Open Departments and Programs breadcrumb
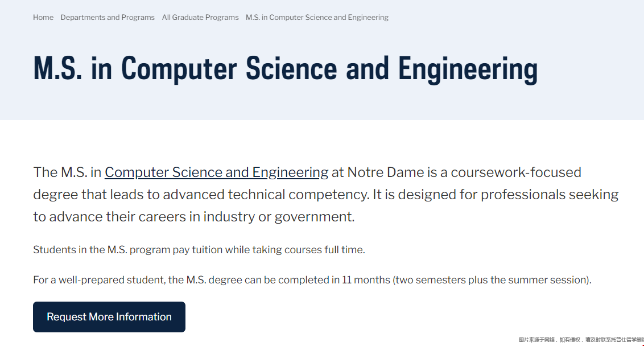This screenshot has width=644, height=346. pos(108,17)
